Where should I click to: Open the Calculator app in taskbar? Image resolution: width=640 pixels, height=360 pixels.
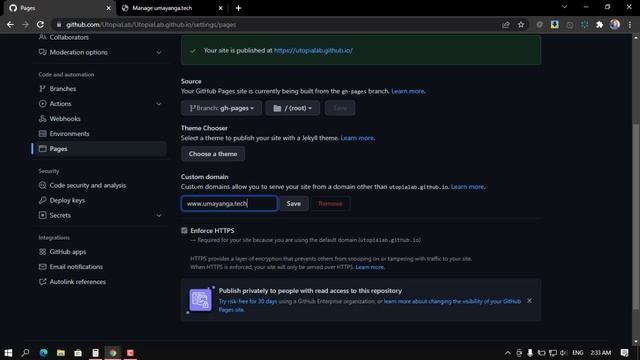pyautogui.click(x=95, y=353)
